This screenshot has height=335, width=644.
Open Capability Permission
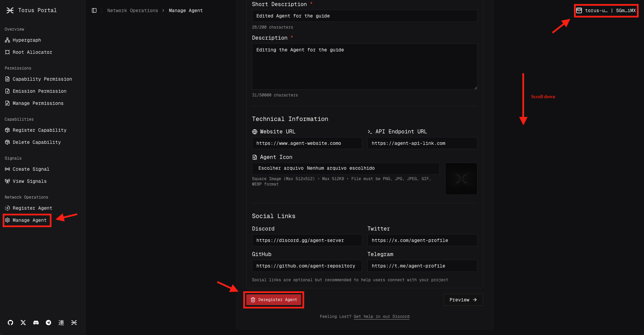pos(42,79)
